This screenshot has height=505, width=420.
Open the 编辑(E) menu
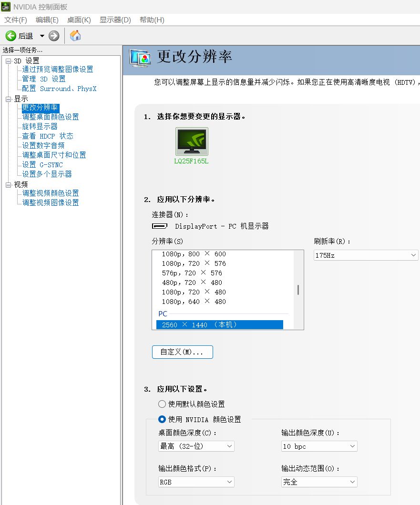47,20
